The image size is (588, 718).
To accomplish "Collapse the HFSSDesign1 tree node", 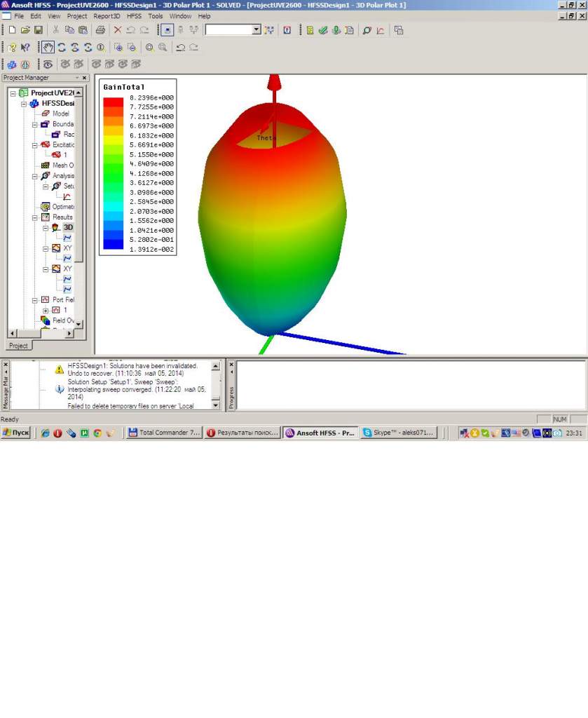I will click(24, 104).
